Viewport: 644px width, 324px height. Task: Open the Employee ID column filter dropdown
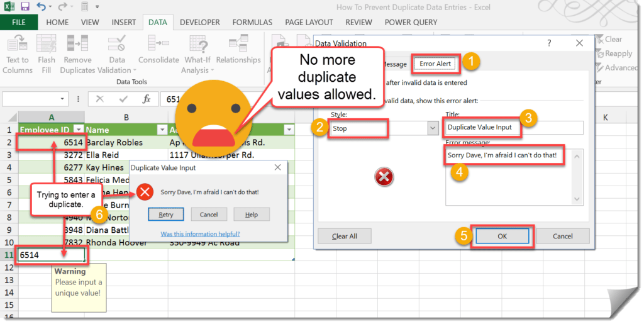click(x=79, y=130)
